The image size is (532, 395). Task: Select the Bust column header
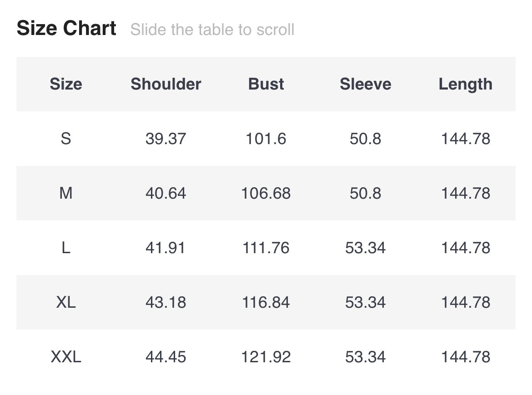click(x=266, y=84)
